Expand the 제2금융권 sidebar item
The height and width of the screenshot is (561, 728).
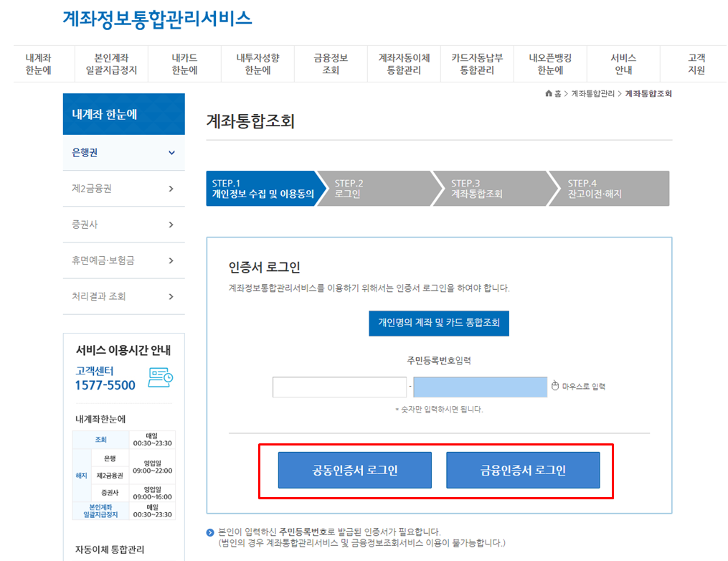click(124, 189)
